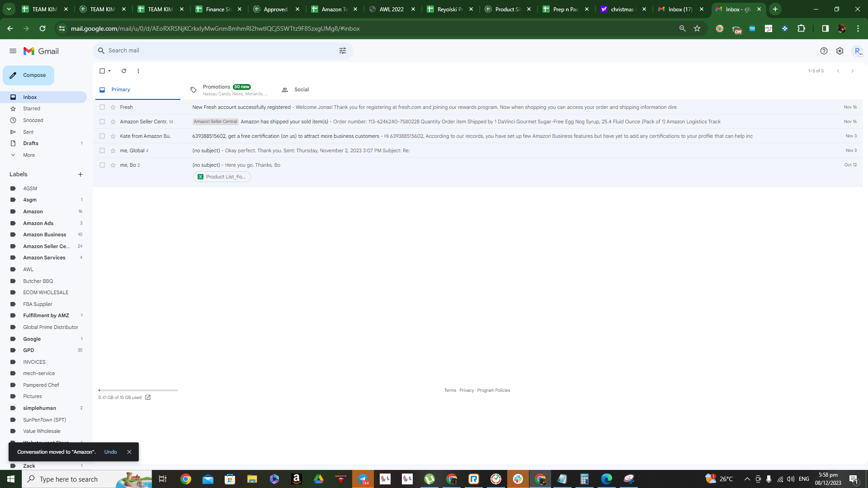
Task: Dismiss the conversation moved notification
Action: pyautogui.click(x=129, y=452)
